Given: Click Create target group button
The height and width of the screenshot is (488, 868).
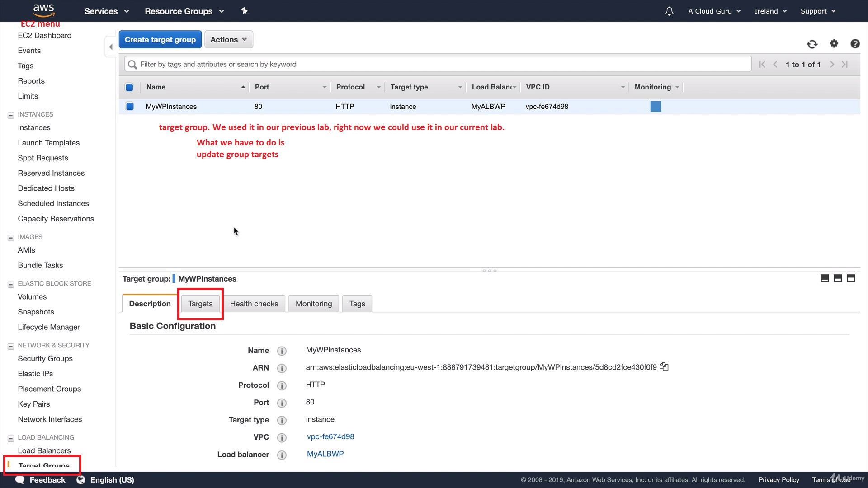Looking at the screenshot, I should point(160,40).
